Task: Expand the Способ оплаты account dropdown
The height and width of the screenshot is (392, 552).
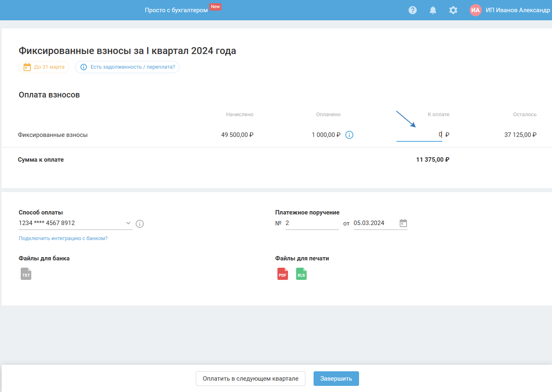Action: click(128, 223)
